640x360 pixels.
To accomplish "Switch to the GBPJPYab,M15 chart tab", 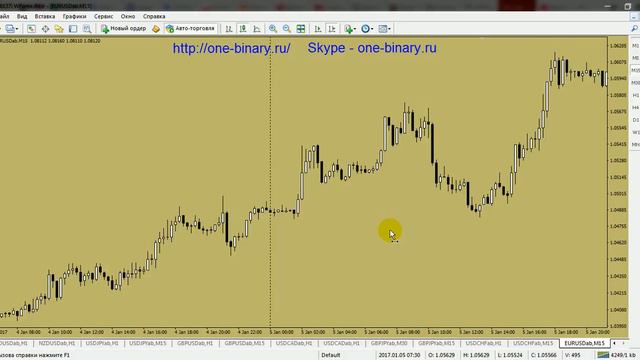I will point(436,343).
